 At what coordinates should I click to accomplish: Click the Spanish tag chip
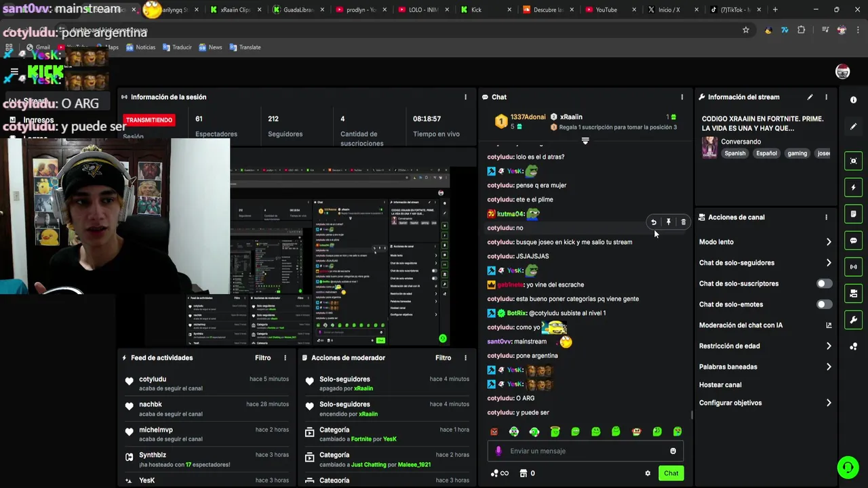(x=734, y=153)
